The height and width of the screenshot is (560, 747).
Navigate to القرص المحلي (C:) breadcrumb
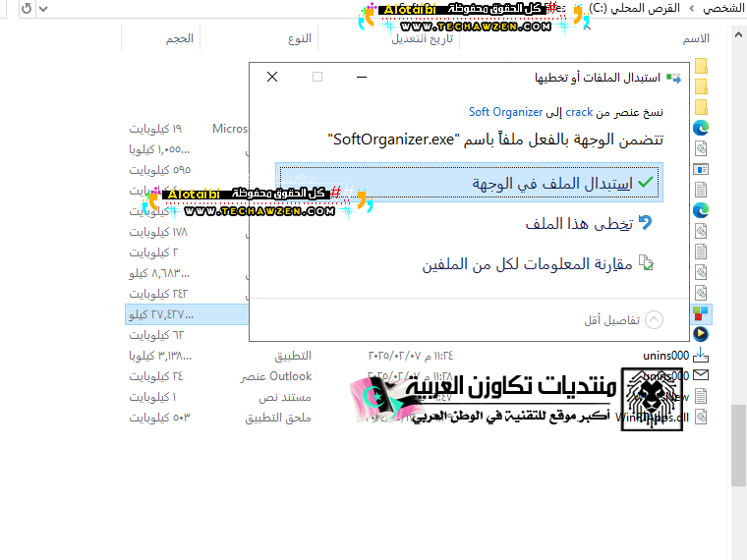click(634, 8)
